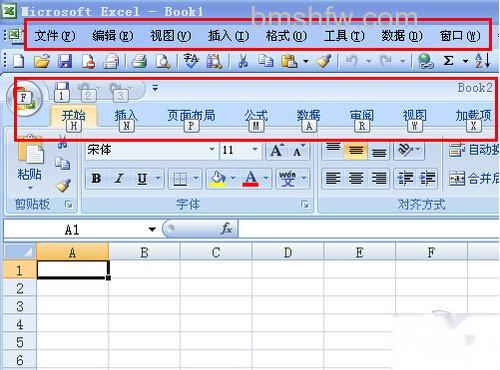Click the phonetic guide 文 icon
The height and width of the screenshot is (370, 500).
[x=287, y=179]
